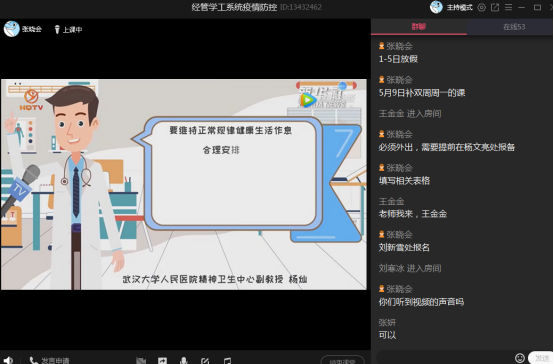
Task: Click the shared video presentation area
Action: point(184,184)
